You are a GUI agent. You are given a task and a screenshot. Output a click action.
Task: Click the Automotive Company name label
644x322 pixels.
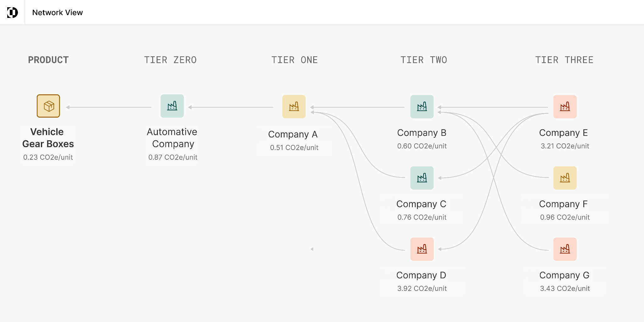click(x=172, y=138)
